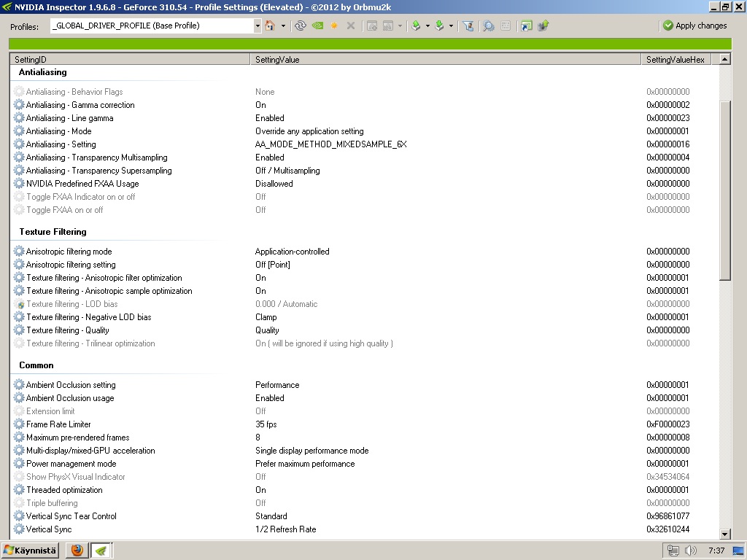Click the '35 fps' Frame Rate Limiter value
This screenshot has height=560, width=747.
tap(266, 424)
